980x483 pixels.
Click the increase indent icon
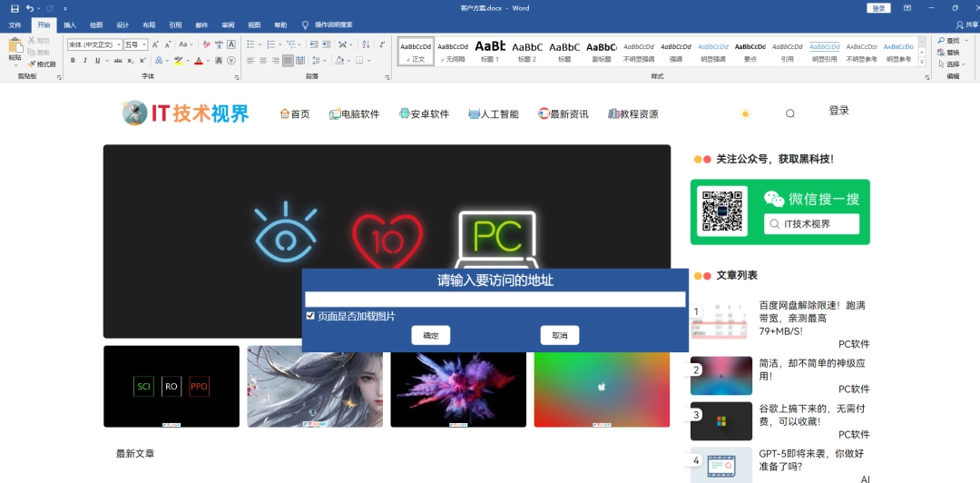[x=328, y=44]
